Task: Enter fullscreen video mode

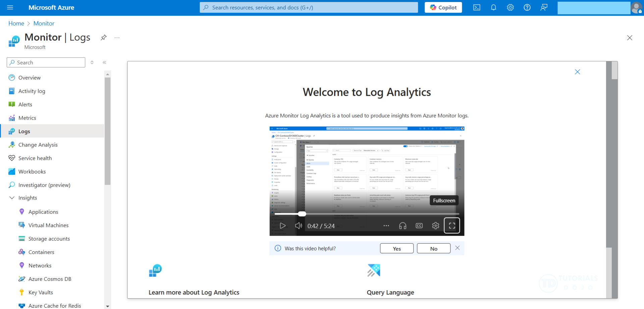Action: 452,226
